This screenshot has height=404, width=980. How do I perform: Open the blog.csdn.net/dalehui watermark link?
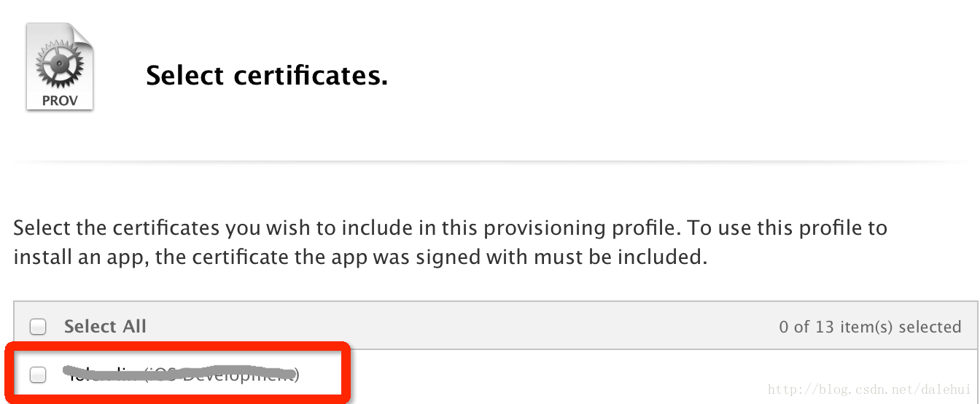point(869,389)
